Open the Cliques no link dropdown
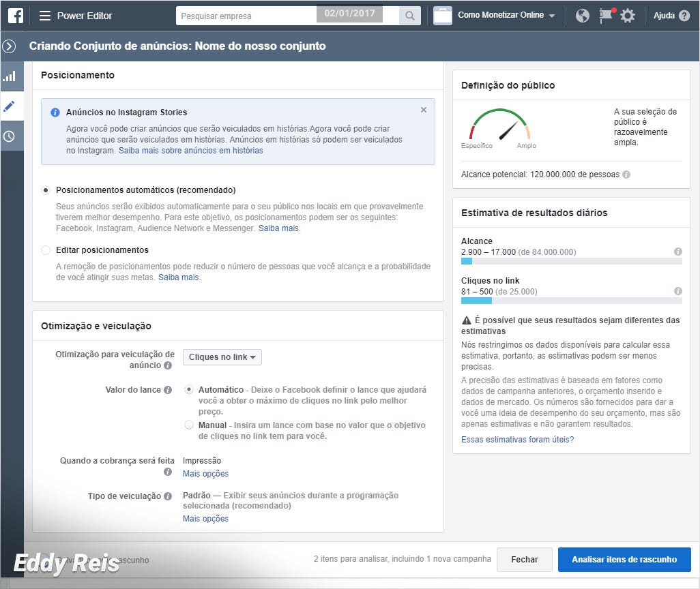 click(222, 357)
